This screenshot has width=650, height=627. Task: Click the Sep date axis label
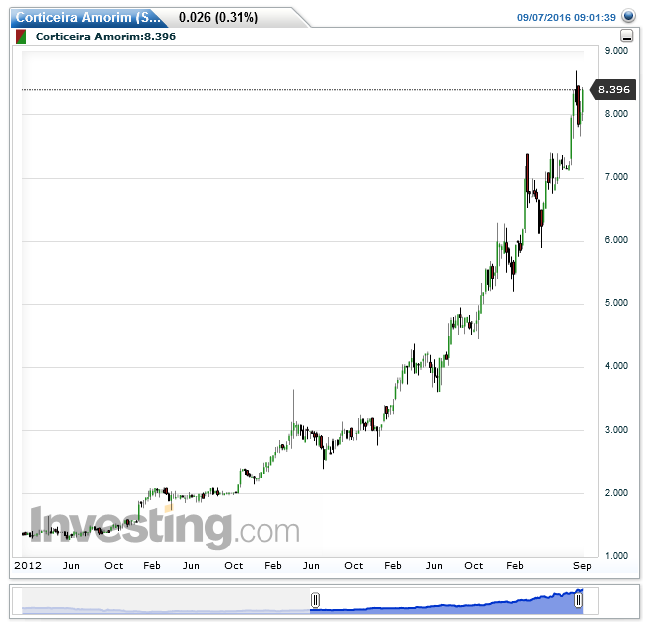[582, 566]
